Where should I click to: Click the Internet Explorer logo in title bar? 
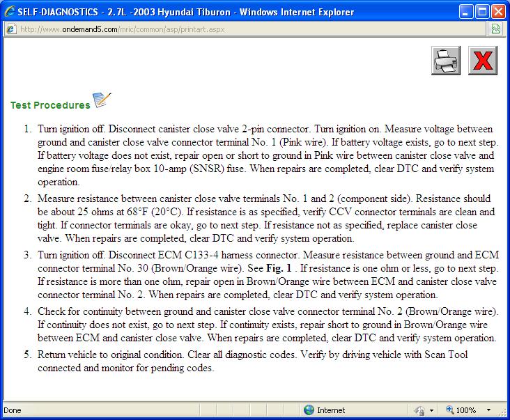pyautogui.click(x=10, y=12)
